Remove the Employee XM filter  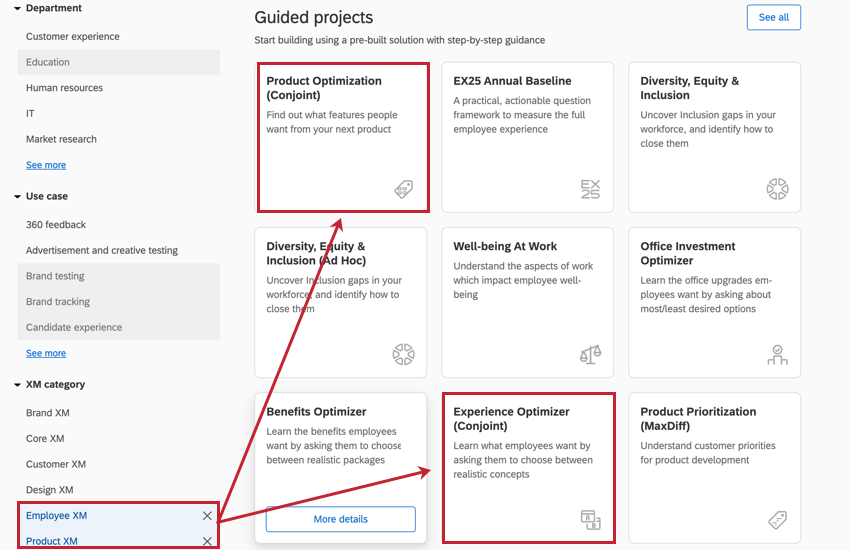pyautogui.click(x=207, y=516)
